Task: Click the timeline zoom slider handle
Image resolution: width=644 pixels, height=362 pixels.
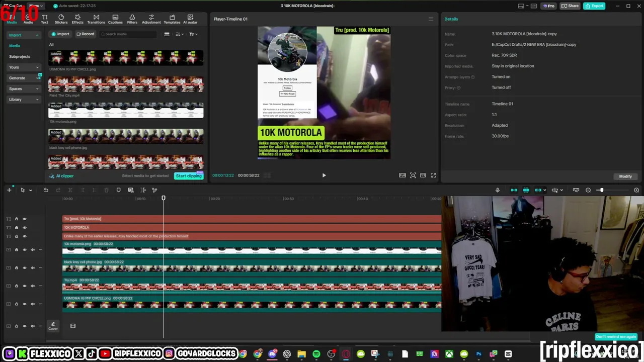Action: (601, 190)
